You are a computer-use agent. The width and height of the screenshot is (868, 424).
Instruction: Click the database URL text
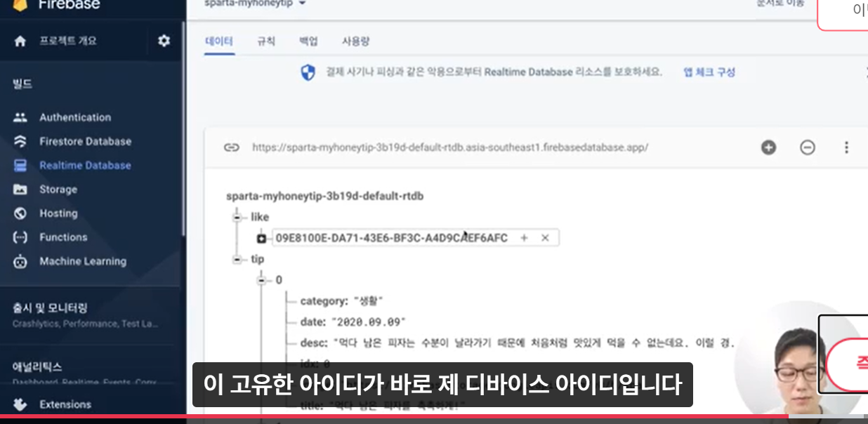click(x=450, y=147)
